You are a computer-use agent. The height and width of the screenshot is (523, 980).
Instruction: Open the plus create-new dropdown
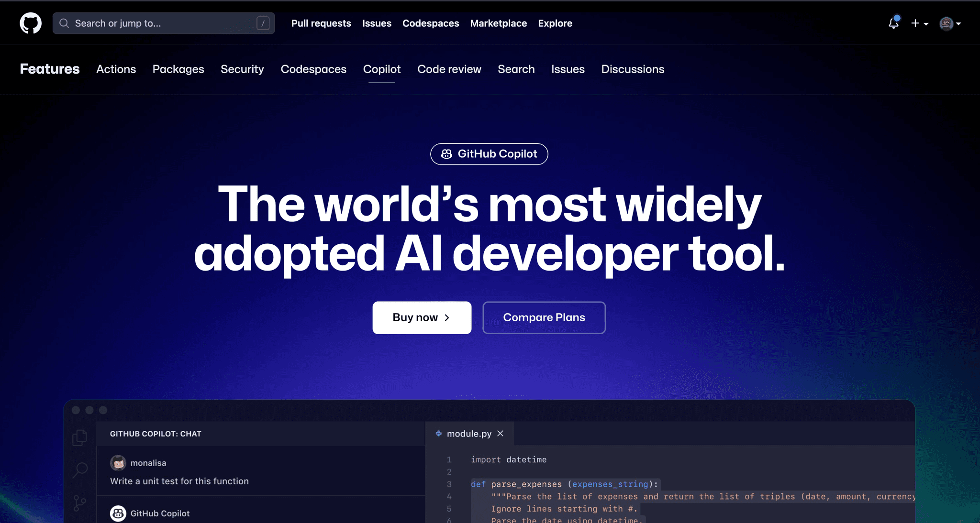click(x=920, y=23)
